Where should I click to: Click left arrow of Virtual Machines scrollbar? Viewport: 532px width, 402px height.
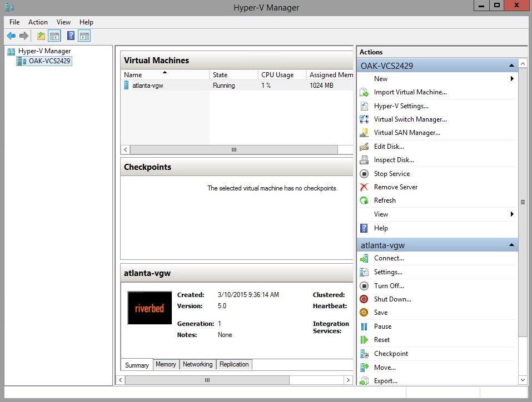click(126, 149)
